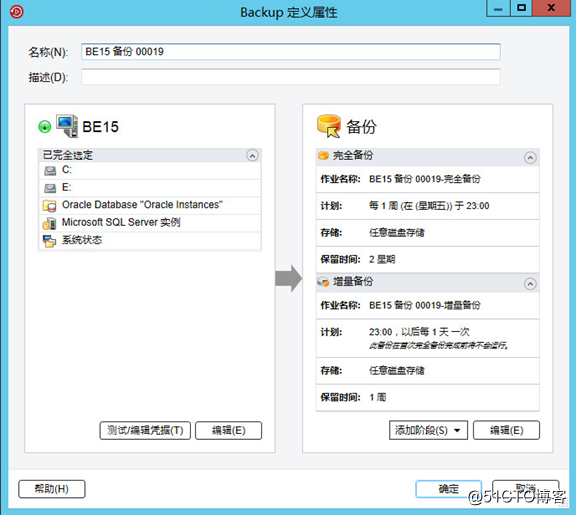Click the BE15 server computer icon
This screenshot has height=515, width=576.
[67, 126]
